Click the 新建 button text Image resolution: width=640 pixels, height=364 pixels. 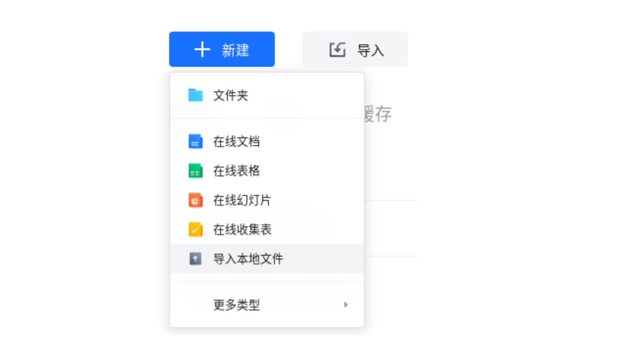pyautogui.click(x=236, y=50)
